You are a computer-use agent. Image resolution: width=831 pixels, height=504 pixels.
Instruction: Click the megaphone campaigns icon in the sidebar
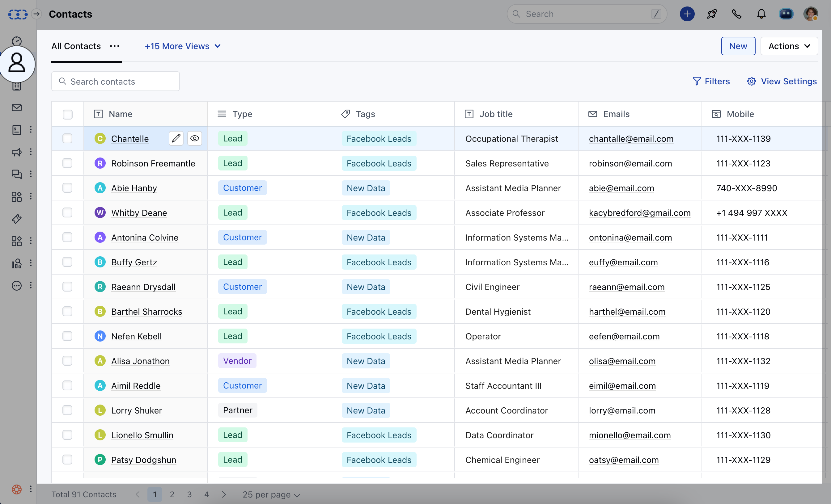(16, 152)
